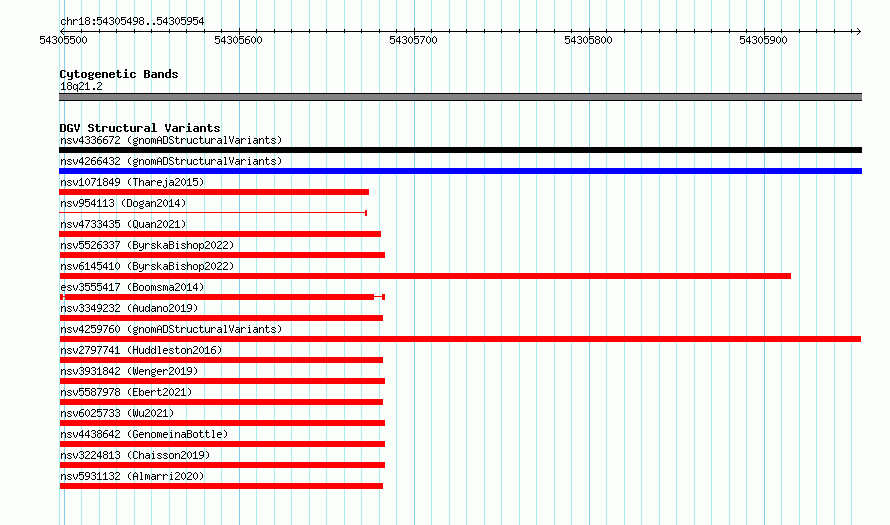Open variant label nsv4266432 (gnomADStructuralVariants)
The width and height of the screenshot is (890, 525).
[171, 161]
